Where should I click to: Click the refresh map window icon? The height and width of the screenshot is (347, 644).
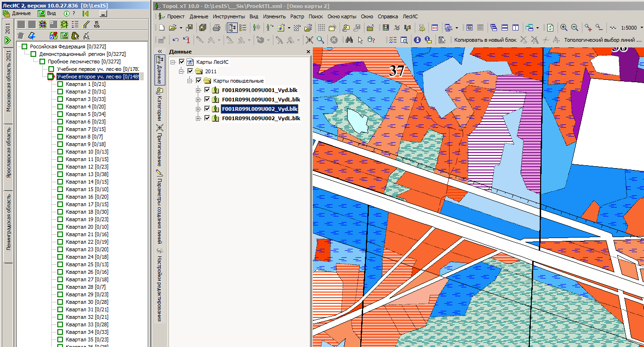(x=550, y=28)
